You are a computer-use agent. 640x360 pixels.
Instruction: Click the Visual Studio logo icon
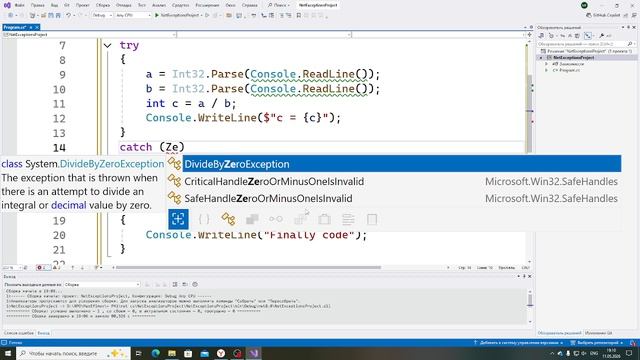7,5
